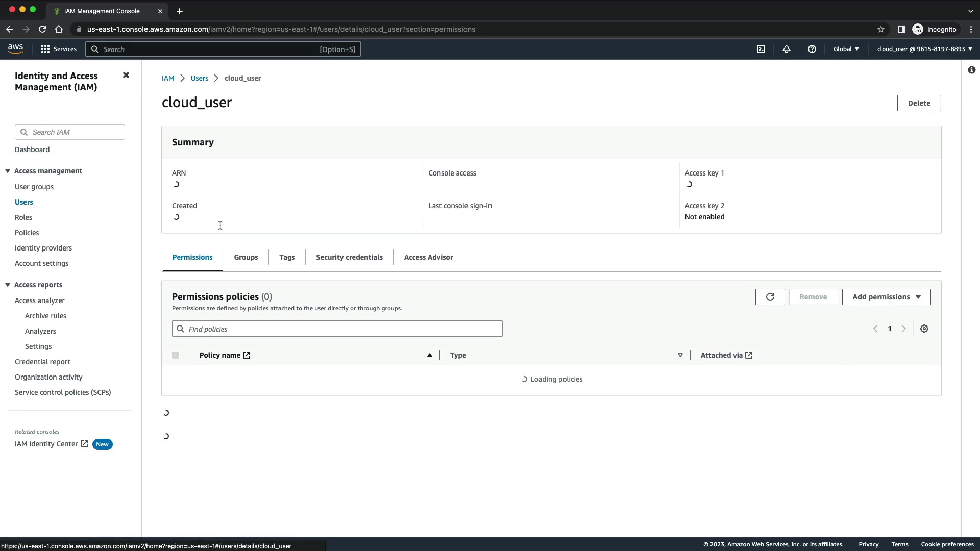
Task: Close the IAM navigation sidebar
Action: [x=126, y=75]
